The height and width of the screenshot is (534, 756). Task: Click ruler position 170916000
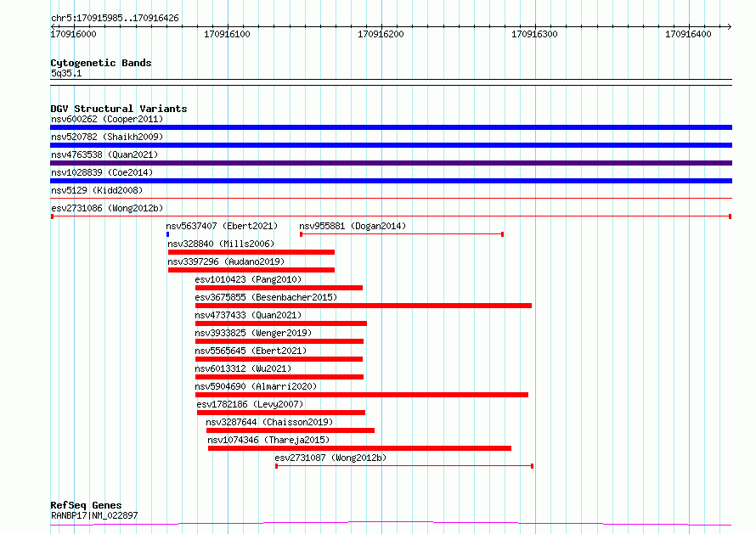coord(73,34)
